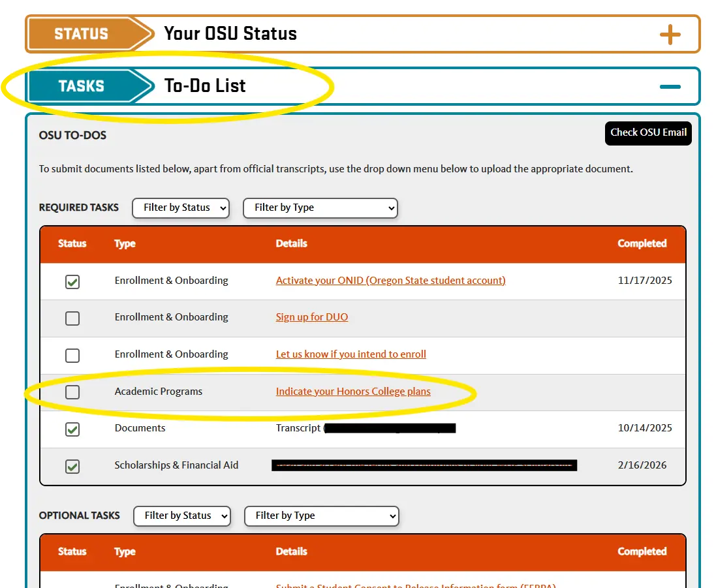This screenshot has height=588, width=716.
Task: Select the 11/17/2025 completed date
Action: click(645, 281)
